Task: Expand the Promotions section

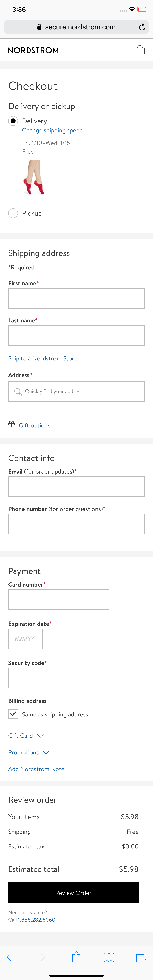Action: click(x=29, y=752)
